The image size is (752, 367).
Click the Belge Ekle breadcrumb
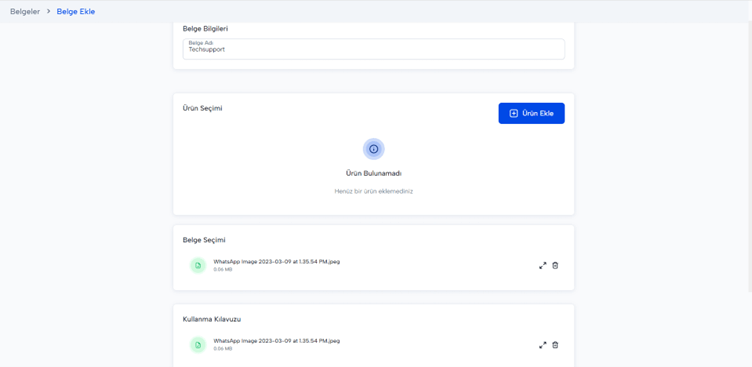[76, 12]
